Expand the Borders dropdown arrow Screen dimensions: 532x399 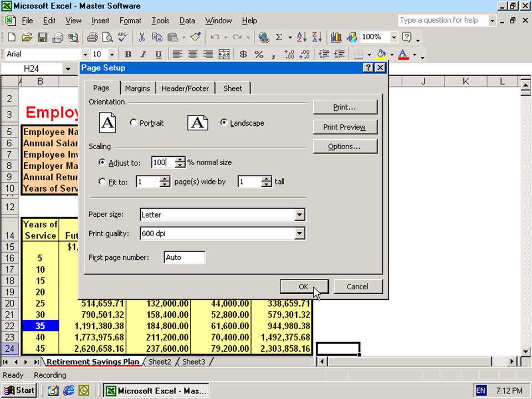click(370, 54)
